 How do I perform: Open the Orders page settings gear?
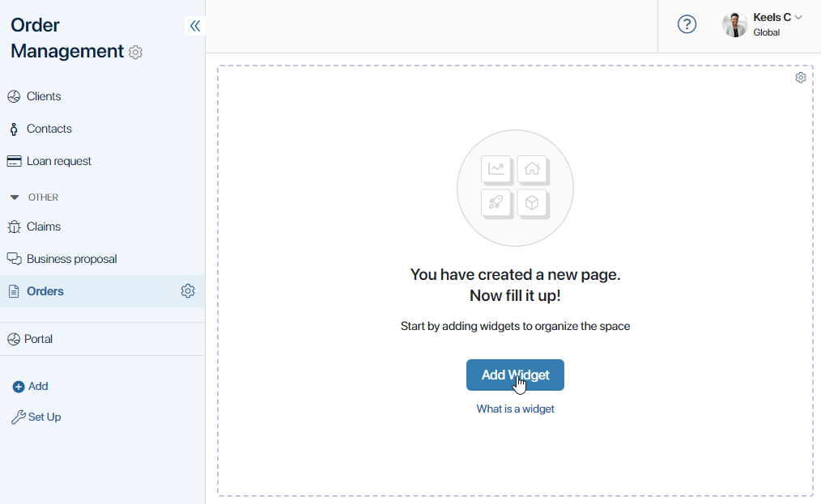tap(188, 291)
